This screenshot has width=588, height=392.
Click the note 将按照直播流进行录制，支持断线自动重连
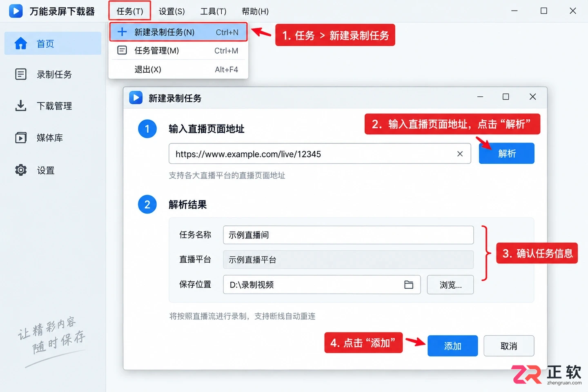pos(243,316)
